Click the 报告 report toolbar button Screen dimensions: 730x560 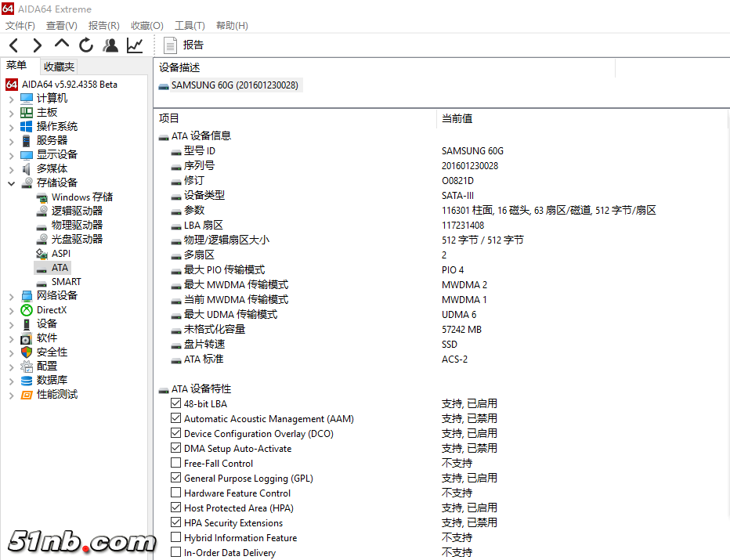click(x=184, y=45)
